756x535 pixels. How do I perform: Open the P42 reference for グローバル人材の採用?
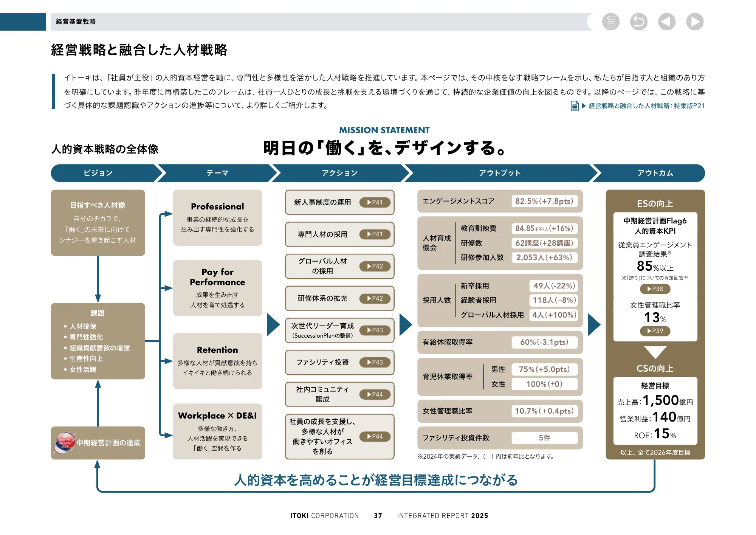point(375,267)
